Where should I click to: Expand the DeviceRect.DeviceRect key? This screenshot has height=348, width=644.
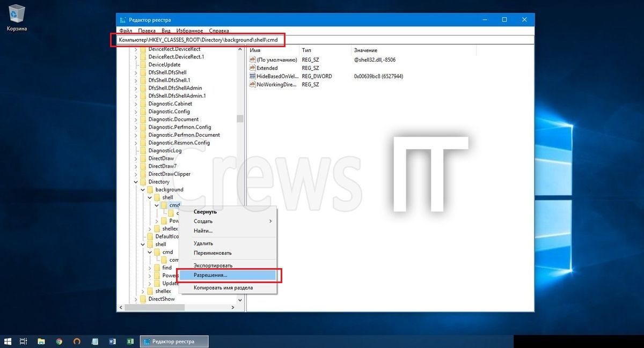136,49
